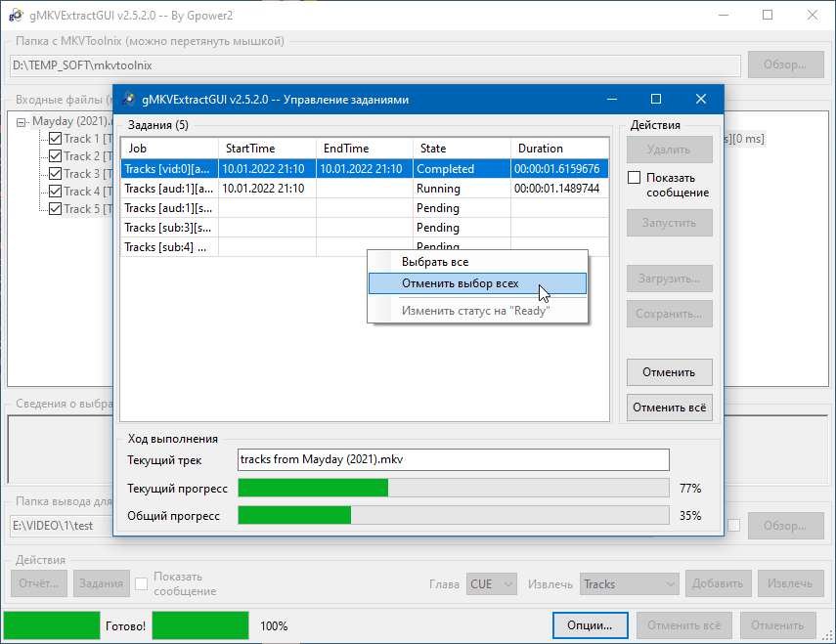This screenshot has height=644, width=836.
Task: Minimize the main gMKVExtractGUI window
Action: click(x=724, y=15)
